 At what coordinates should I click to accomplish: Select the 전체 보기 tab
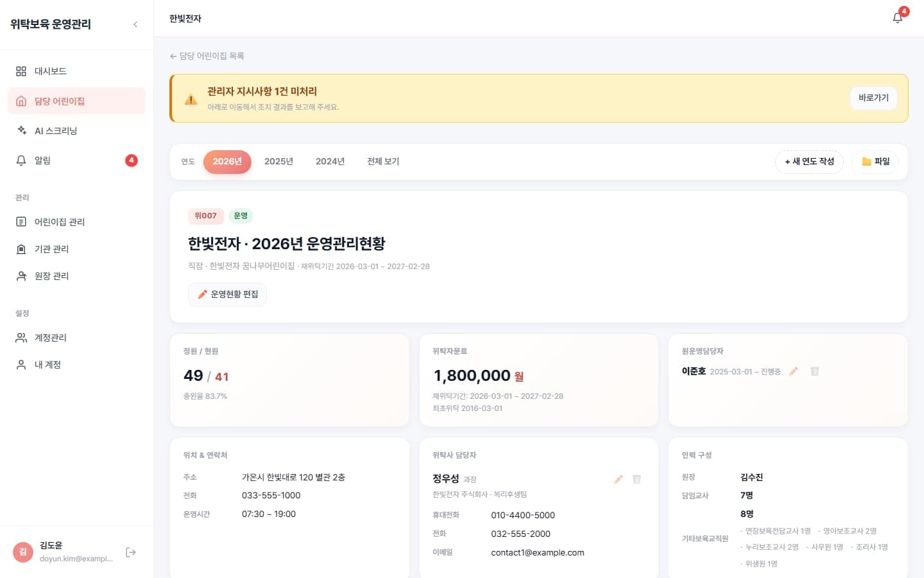coord(383,161)
